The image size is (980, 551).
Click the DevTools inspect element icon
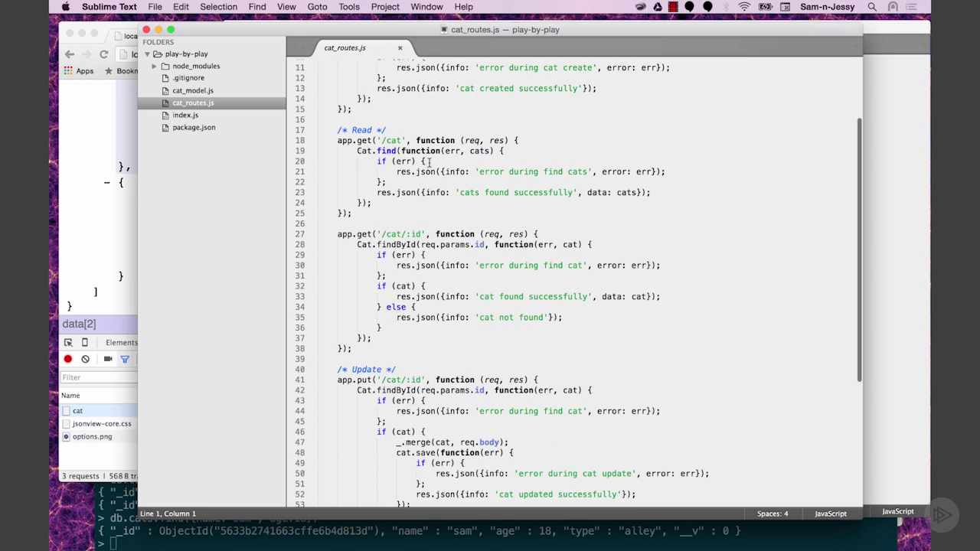coord(68,343)
